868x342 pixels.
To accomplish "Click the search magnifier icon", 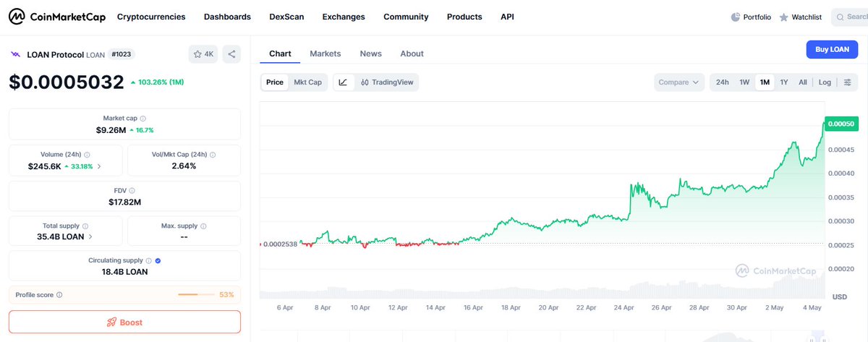I will click(x=841, y=17).
